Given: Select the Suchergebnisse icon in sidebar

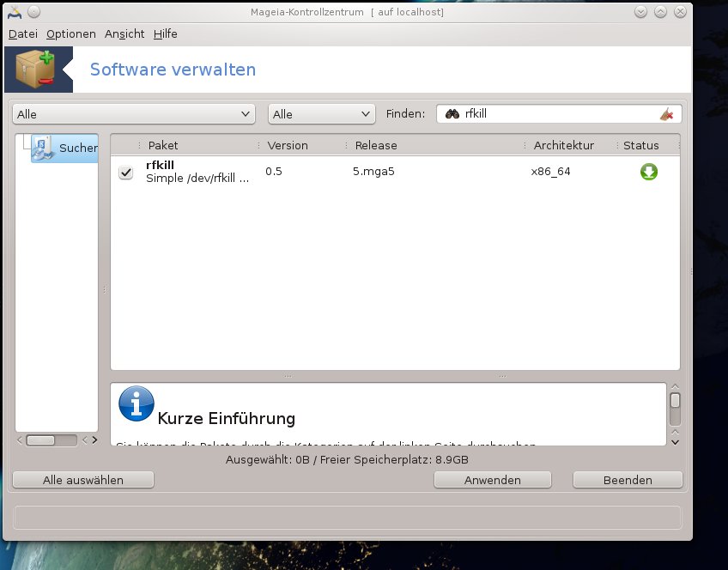Looking at the screenshot, I should pos(41,148).
